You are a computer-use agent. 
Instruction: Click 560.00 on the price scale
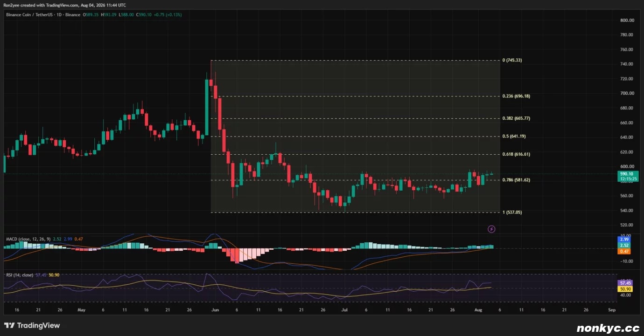tap(627, 196)
